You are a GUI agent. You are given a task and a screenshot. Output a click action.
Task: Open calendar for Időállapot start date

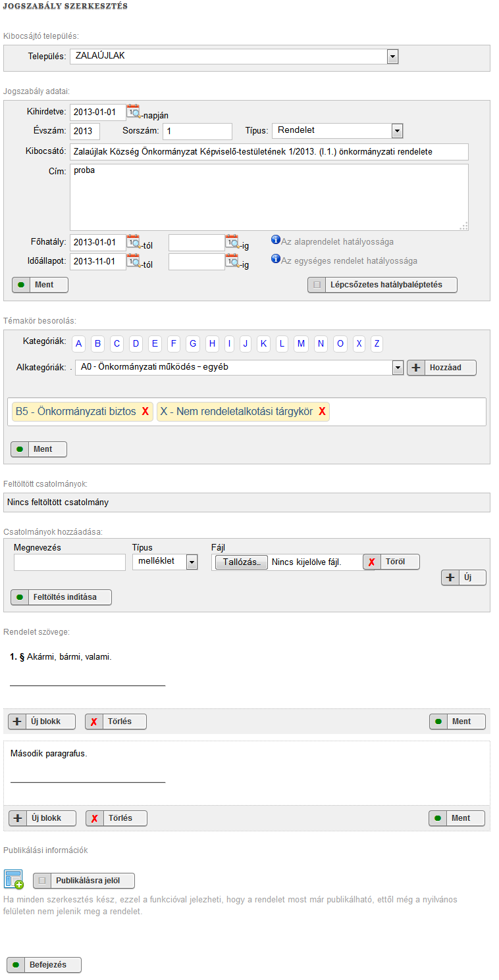(133, 260)
